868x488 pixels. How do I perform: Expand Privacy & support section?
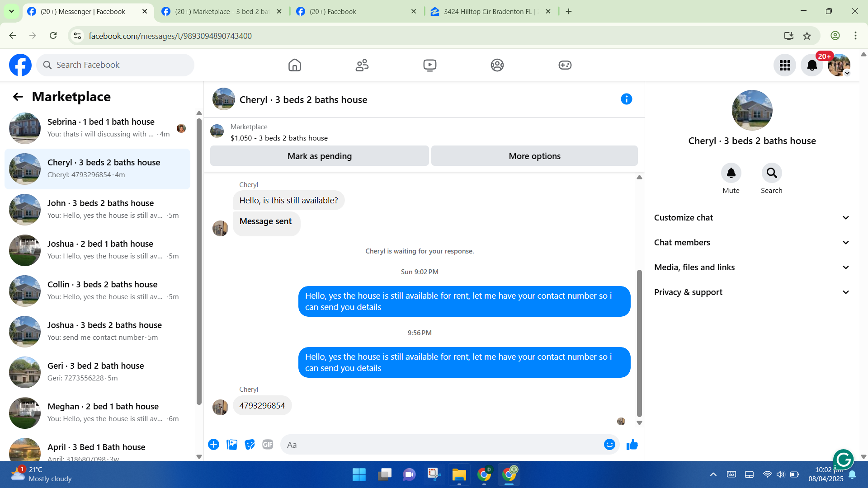pyautogui.click(x=752, y=292)
